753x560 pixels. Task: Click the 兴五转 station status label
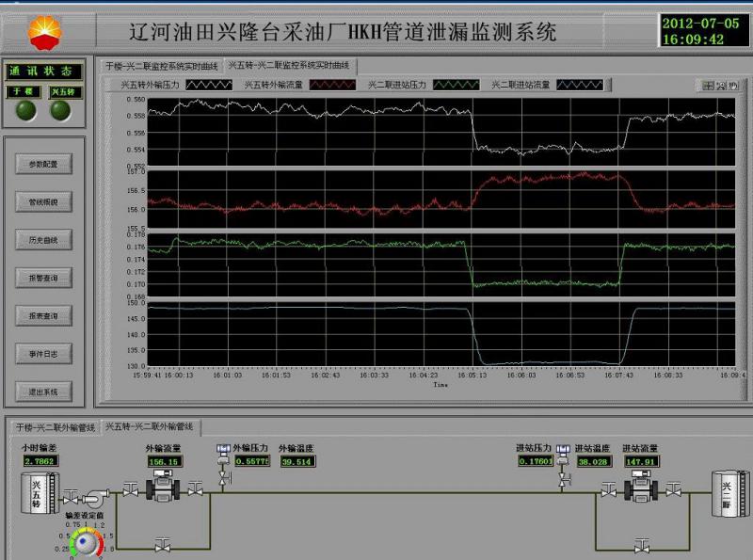point(65,91)
